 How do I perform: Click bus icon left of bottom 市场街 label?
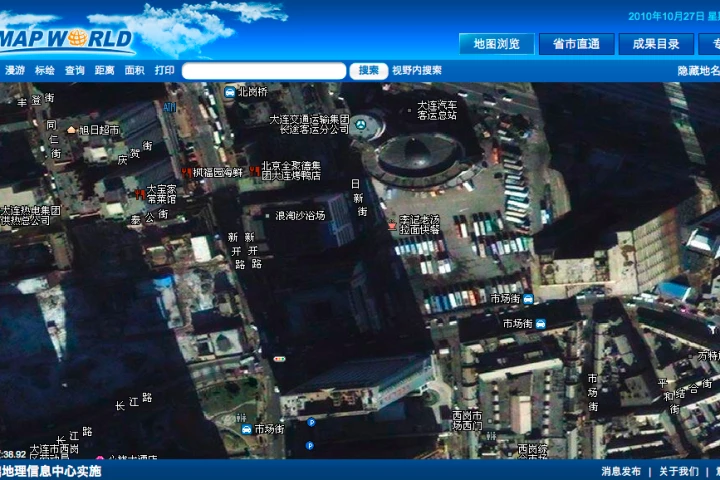[x=247, y=429]
